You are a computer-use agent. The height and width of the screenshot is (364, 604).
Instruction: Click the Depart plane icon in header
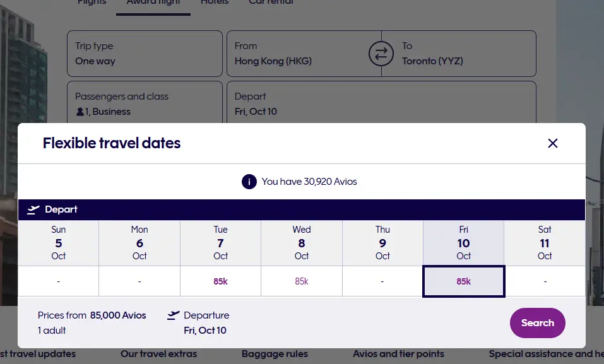coord(33,209)
